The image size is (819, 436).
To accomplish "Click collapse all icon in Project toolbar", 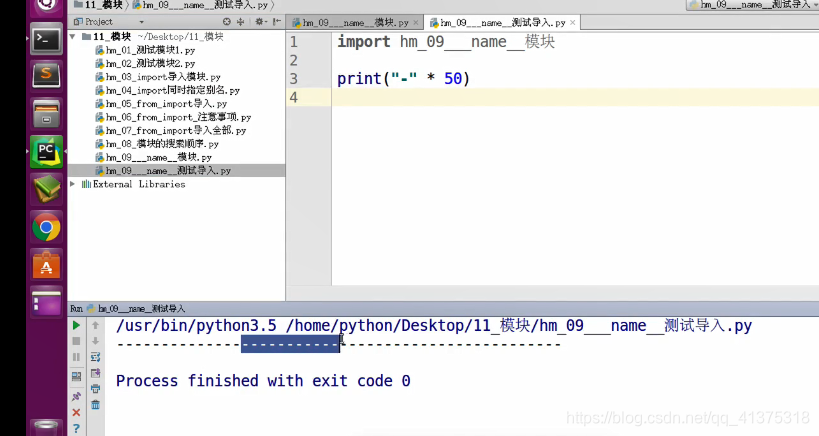I will click(x=241, y=22).
